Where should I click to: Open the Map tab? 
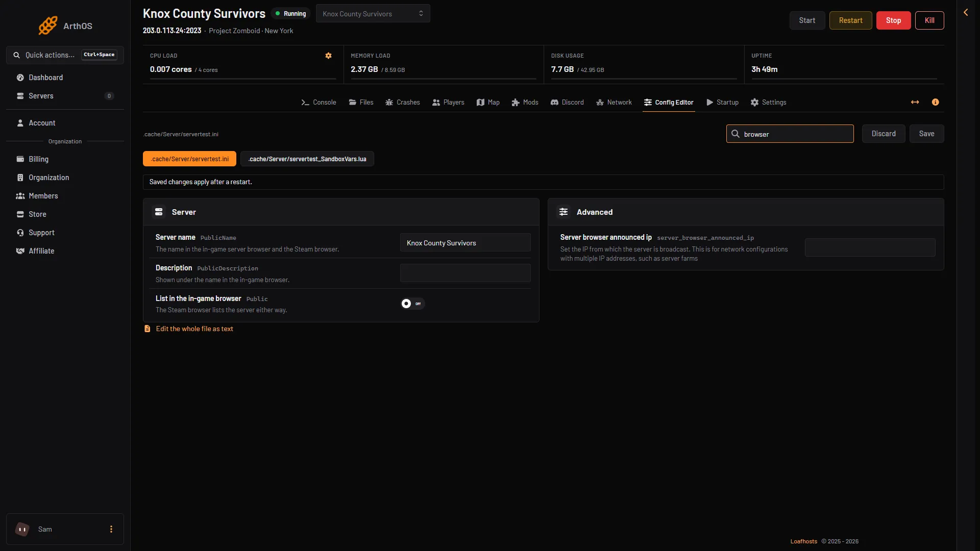click(488, 103)
